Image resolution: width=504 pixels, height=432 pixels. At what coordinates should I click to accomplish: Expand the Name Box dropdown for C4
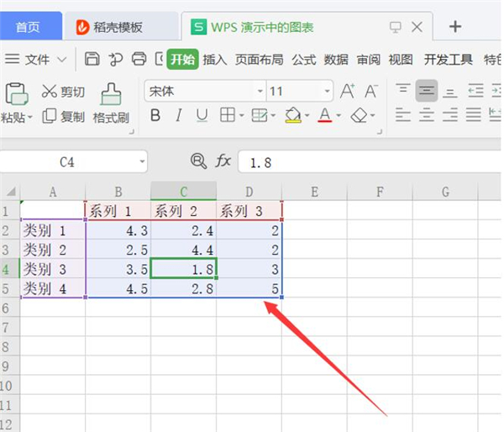141,161
